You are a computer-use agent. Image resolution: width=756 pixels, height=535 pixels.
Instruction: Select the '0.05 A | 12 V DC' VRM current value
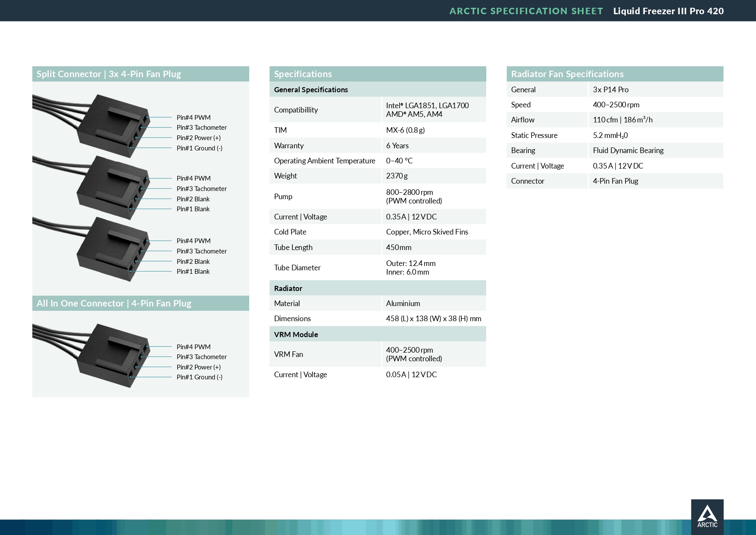(x=411, y=375)
